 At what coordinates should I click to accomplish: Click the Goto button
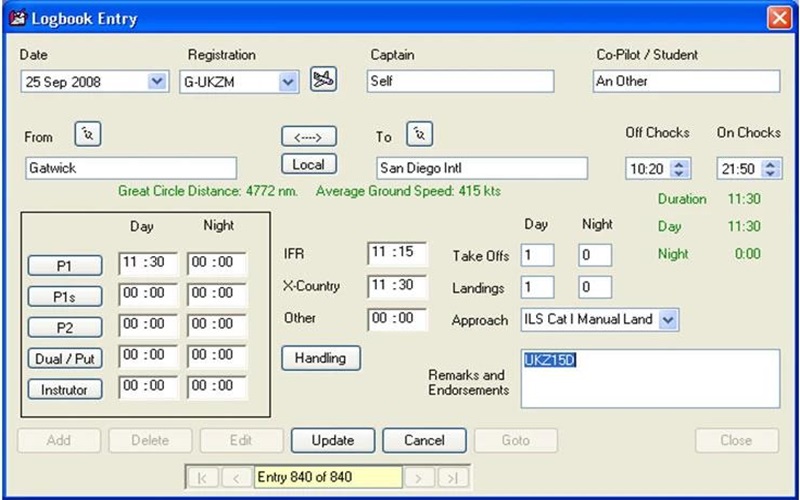tap(515, 440)
